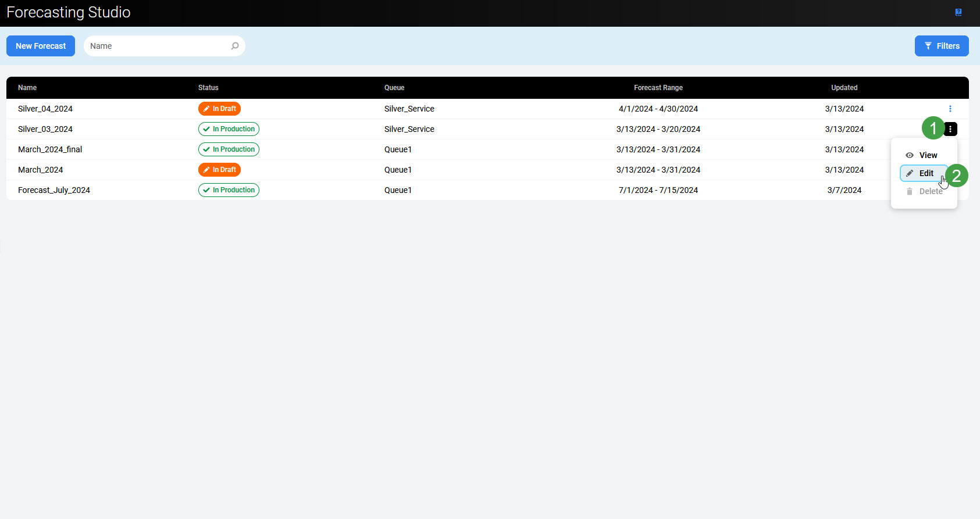Open the Filters panel
The height and width of the screenshot is (519, 980).
tap(942, 46)
